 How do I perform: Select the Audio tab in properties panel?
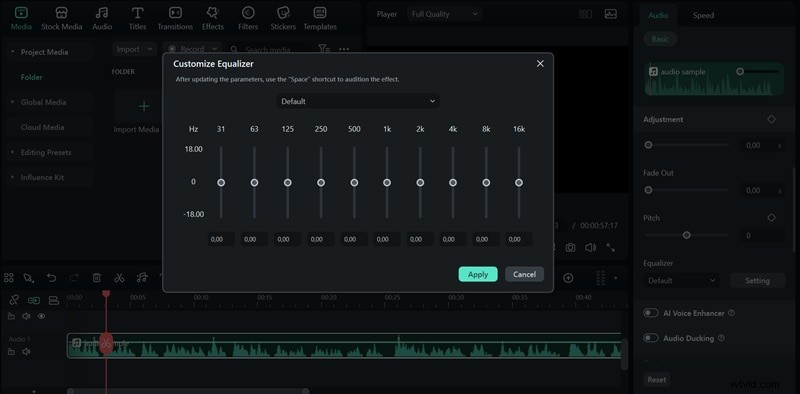coord(658,15)
